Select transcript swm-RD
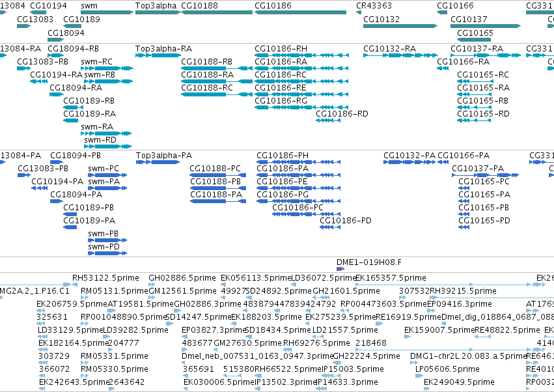Screen dimensions: 554x392 tap(107, 147)
